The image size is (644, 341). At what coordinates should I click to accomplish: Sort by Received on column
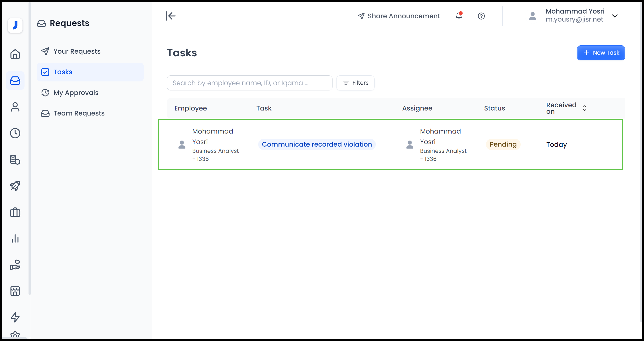point(584,108)
